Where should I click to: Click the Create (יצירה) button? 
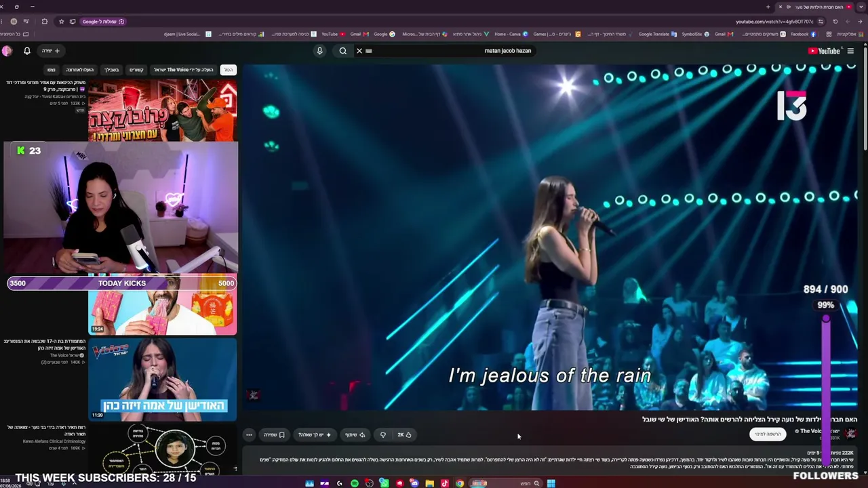coord(51,51)
